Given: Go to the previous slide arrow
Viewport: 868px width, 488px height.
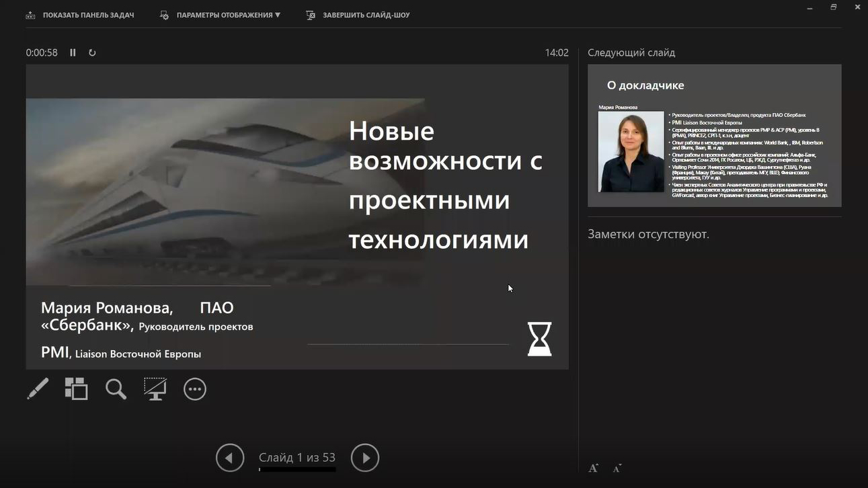Looking at the screenshot, I should point(230,458).
